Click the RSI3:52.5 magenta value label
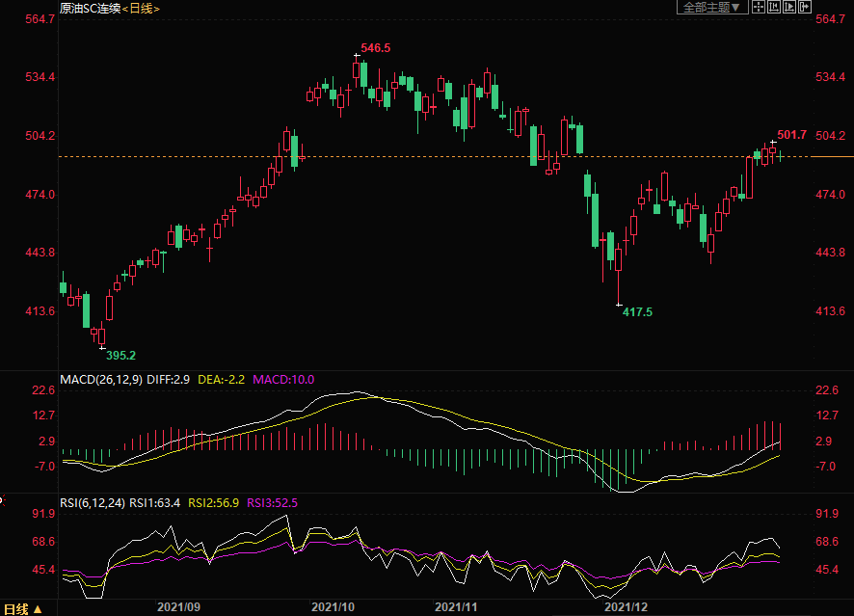 pos(273,502)
